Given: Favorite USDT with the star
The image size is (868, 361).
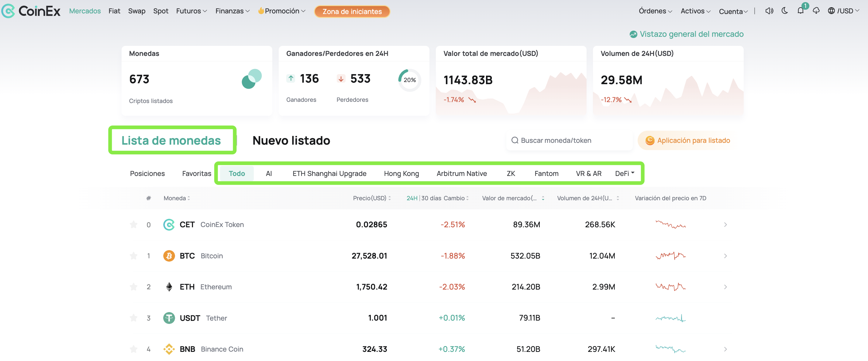Looking at the screenshot, I should pos(133,318).
